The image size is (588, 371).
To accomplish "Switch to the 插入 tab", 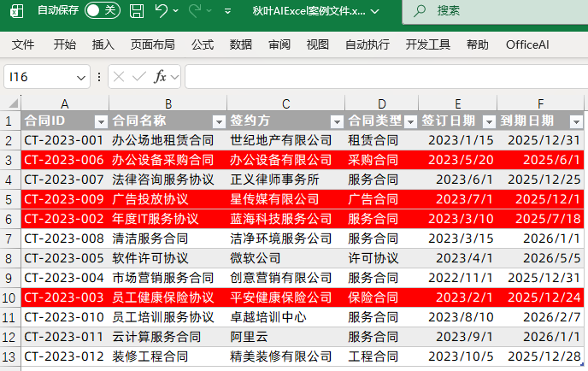I will point(103,44).
